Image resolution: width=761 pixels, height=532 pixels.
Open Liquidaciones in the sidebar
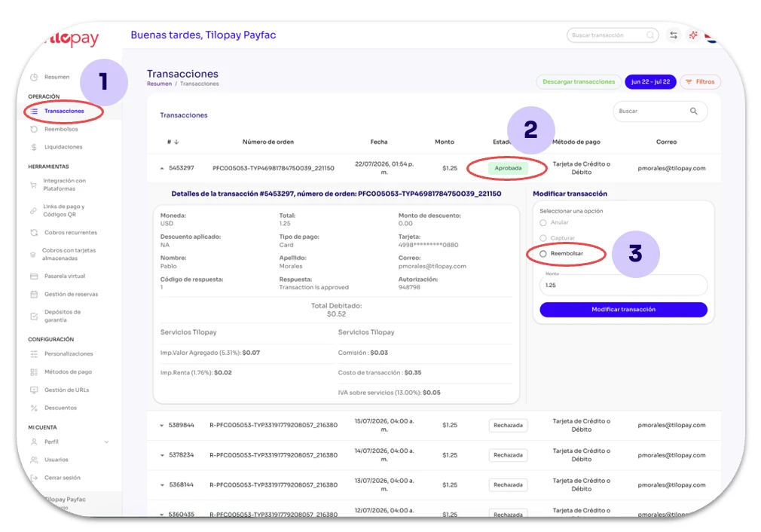tap(63, 147)
